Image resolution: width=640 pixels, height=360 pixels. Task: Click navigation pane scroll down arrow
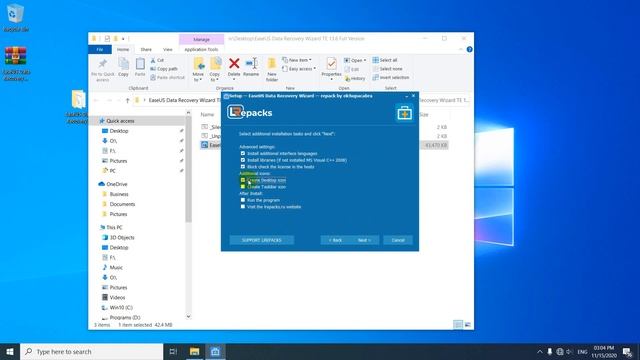[x=188, y=316]
